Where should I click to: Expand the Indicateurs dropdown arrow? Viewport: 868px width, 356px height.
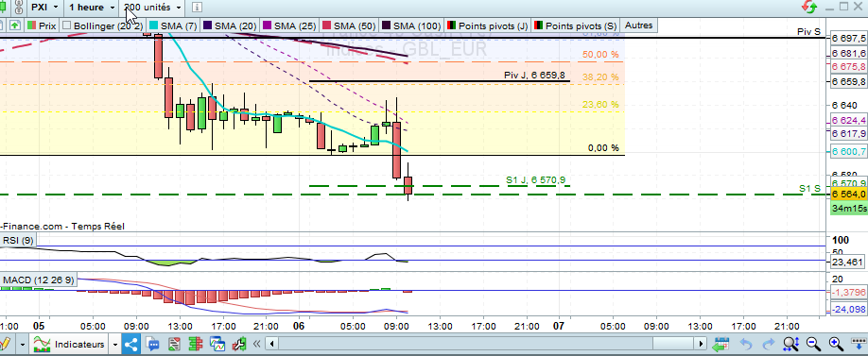114,345
